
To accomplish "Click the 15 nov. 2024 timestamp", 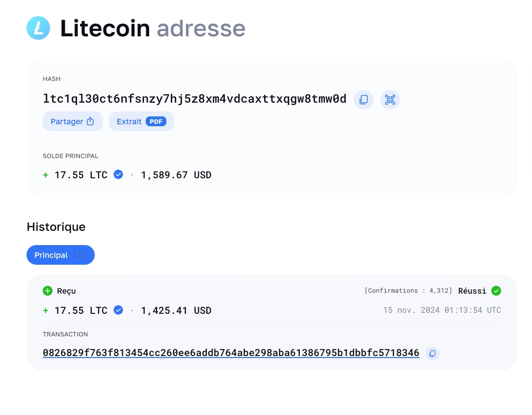I will coord(442,310).
